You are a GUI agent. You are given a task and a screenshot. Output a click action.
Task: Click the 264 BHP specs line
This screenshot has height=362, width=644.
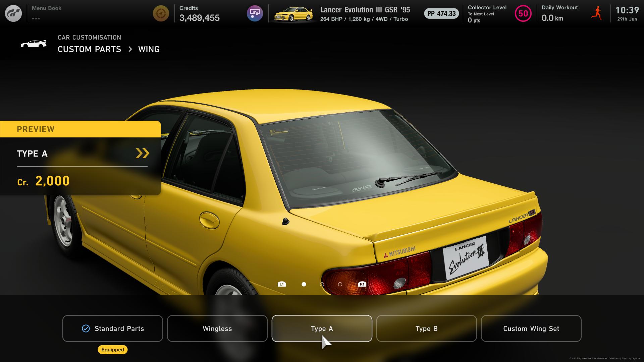click(364, 19)
